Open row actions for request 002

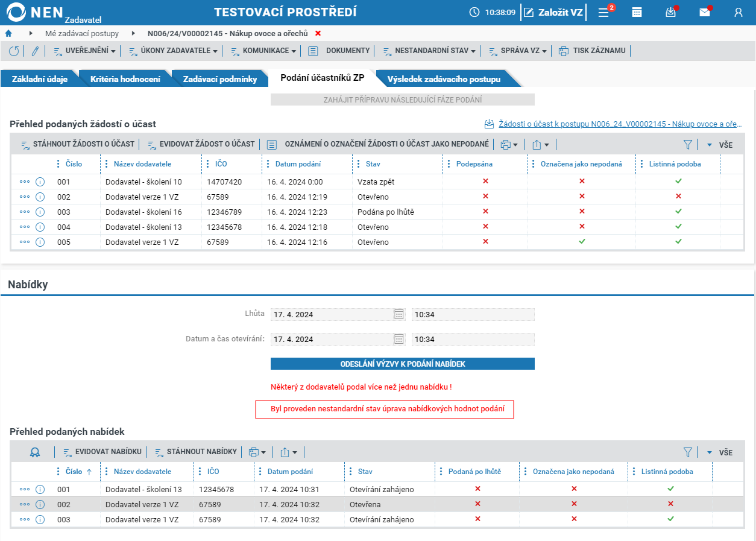point(25,197)
